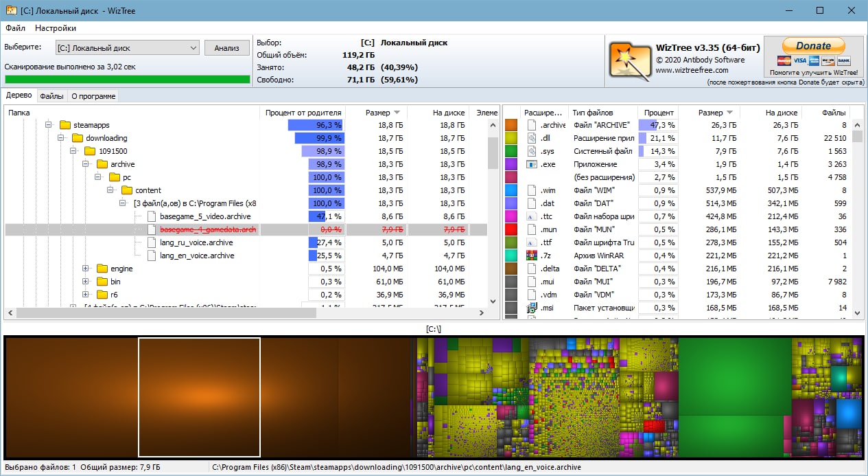Collapse the archive tree node
The height and width of the screenshot is (476, 868).
coord(86,164)
